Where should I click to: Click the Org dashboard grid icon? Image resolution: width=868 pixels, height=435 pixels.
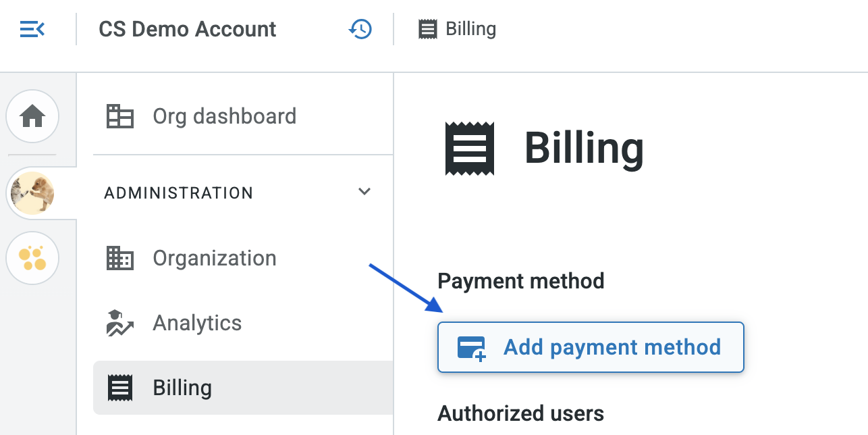[x=120, y=116]
